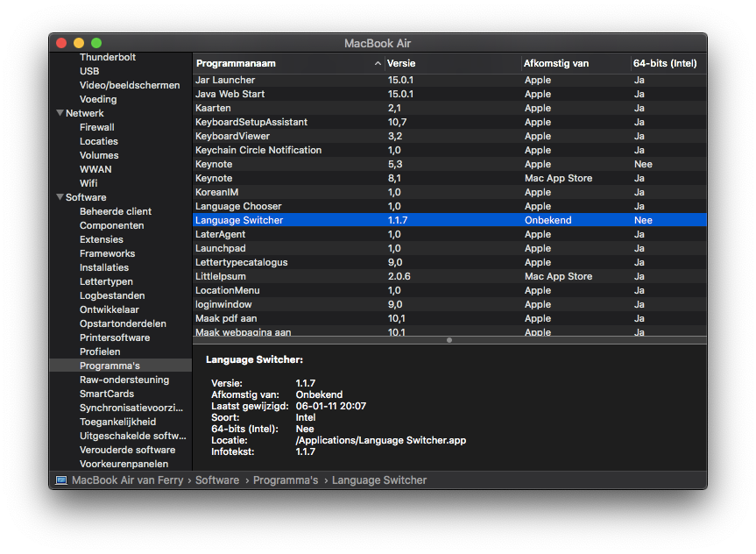The image size is (756, 554).
Task: Select the Maak pdf aan row
Action: tap(450, 318)
